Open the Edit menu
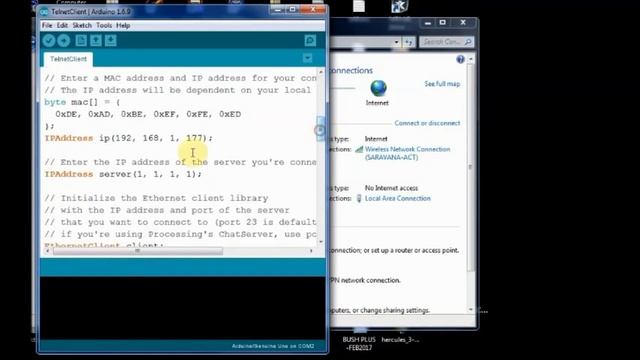Image resolution: width=640 pixels, height=360 pixels. (62, 25)
